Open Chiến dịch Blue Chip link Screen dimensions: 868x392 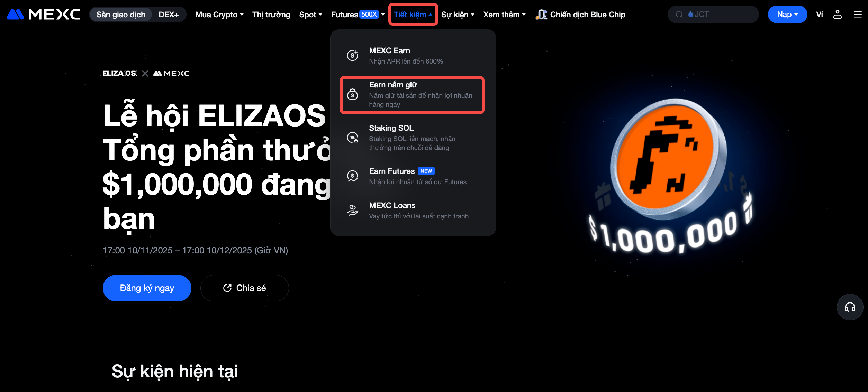580,15
